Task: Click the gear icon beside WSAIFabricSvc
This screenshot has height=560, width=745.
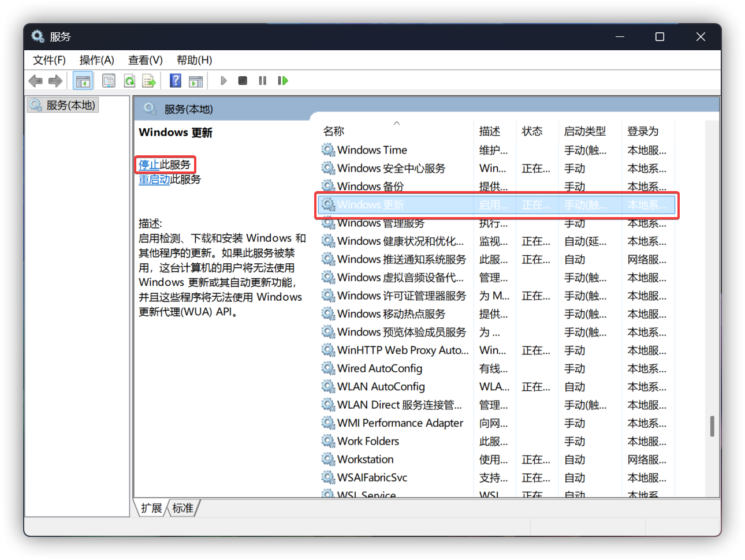Action: [x=329, y=477]
